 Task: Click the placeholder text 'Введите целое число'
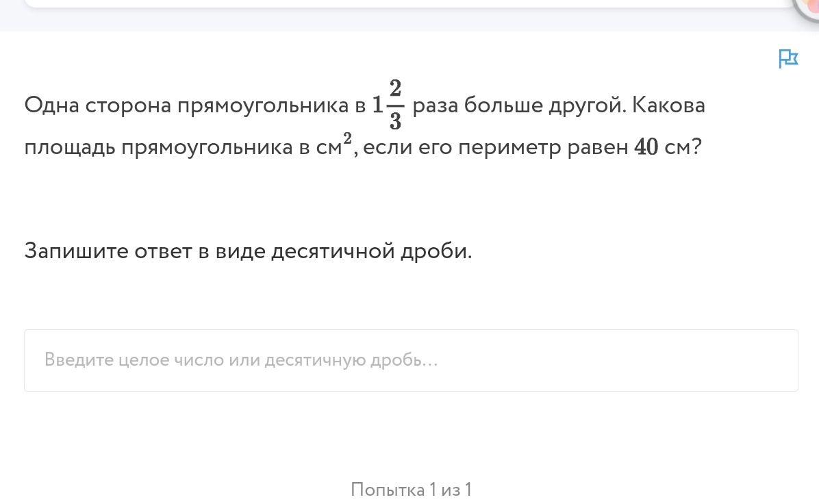coord(134,360)
